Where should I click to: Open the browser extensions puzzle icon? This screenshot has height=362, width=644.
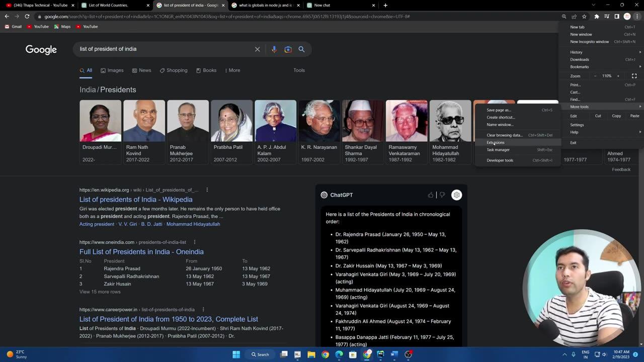coord(596,16)
